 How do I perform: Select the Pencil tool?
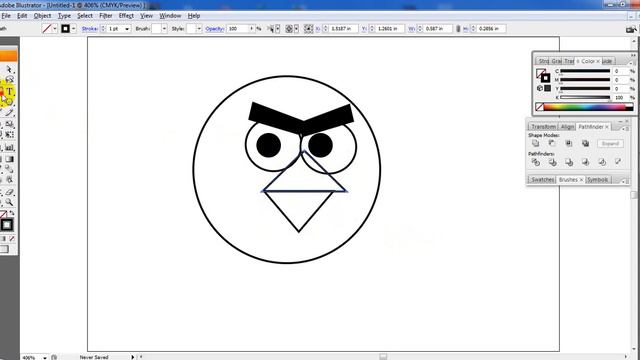(x=9, y=113)
